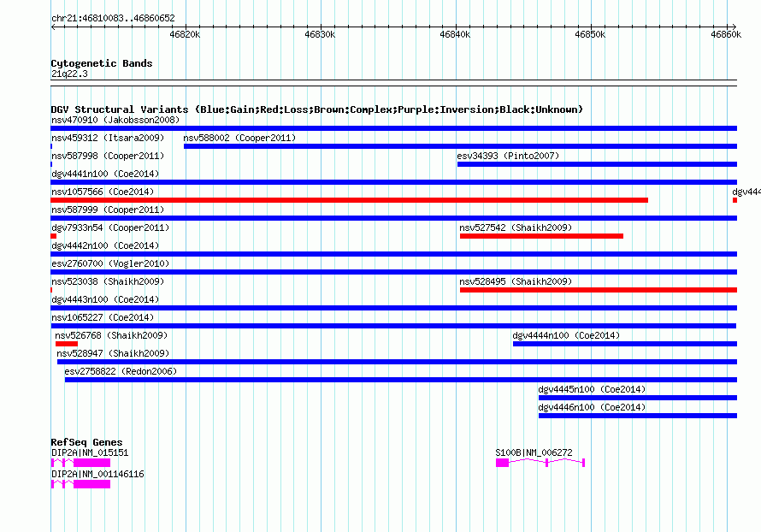This screenshot has width=761, height=532.
Task: Click the 46840k ruler position label
Action: click(x=455, y=34)
